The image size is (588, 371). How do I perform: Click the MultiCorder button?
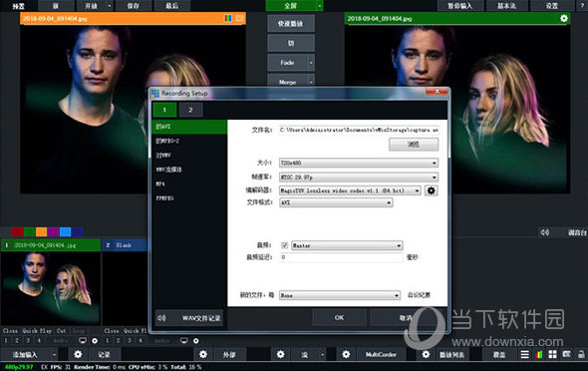381,354
